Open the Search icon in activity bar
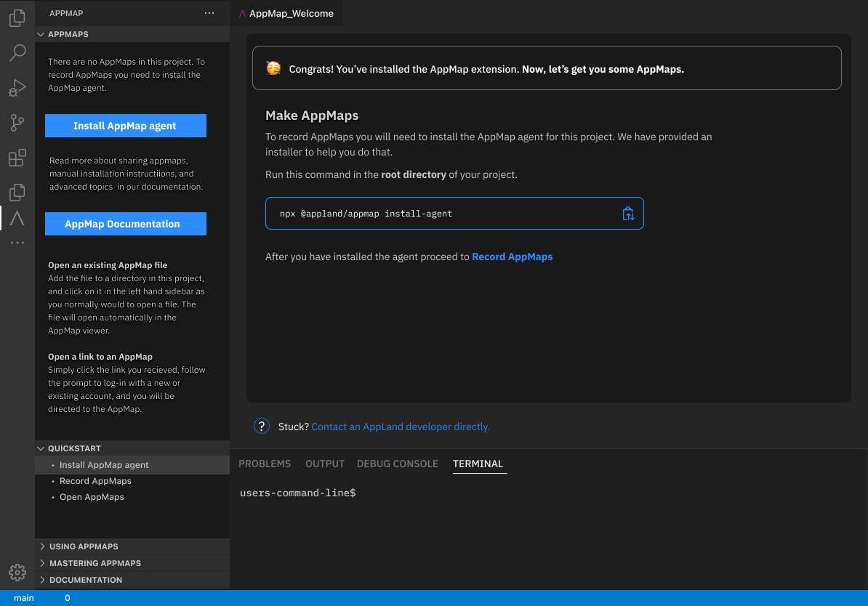 coord(17,52)
